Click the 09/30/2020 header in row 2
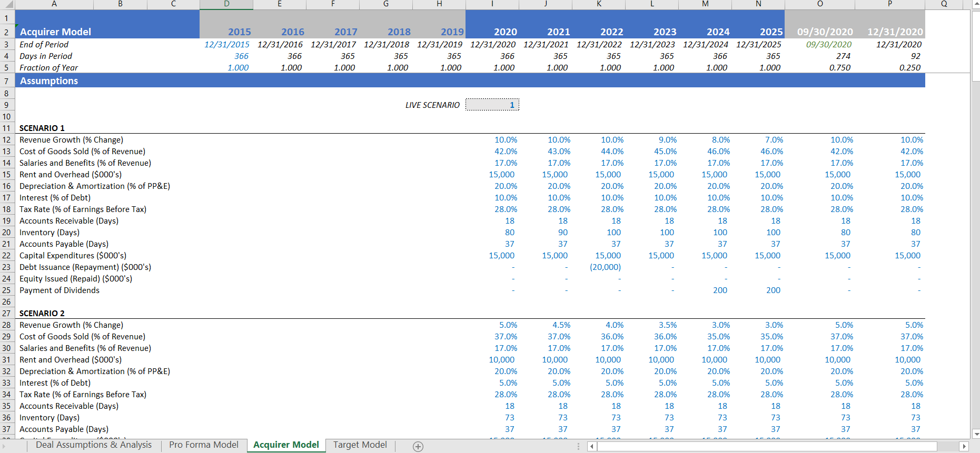This screenshot has height=453, width=980. 825,32
